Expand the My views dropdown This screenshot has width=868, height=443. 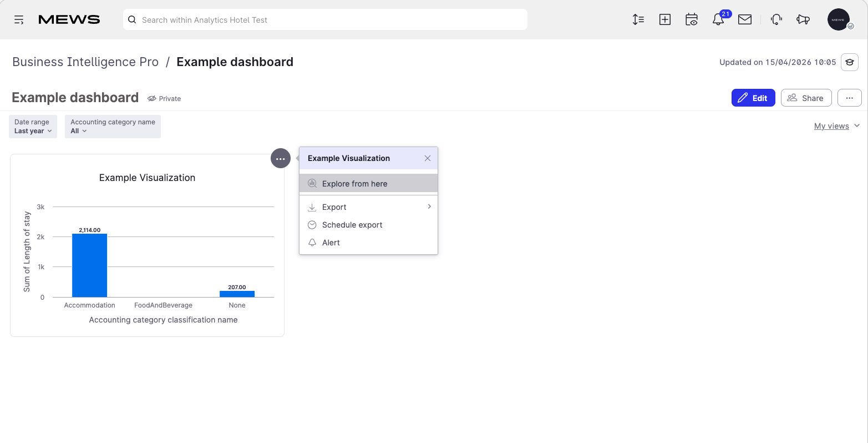click(x=837, y=126)
